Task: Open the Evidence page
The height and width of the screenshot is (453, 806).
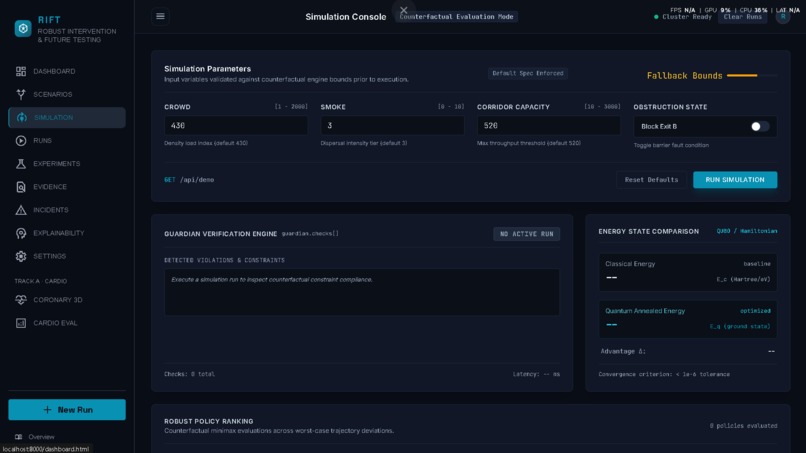Action: click(67, 187)
